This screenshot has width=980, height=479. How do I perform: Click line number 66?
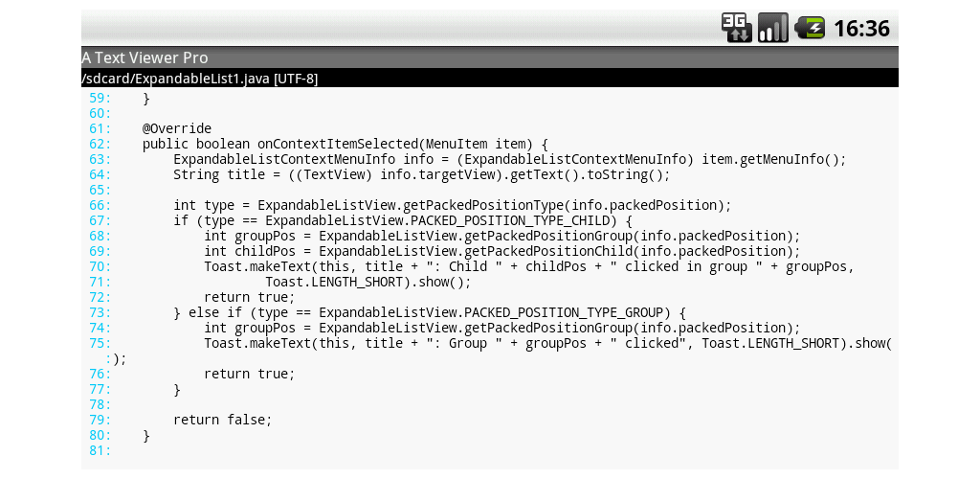coord(100,205)
